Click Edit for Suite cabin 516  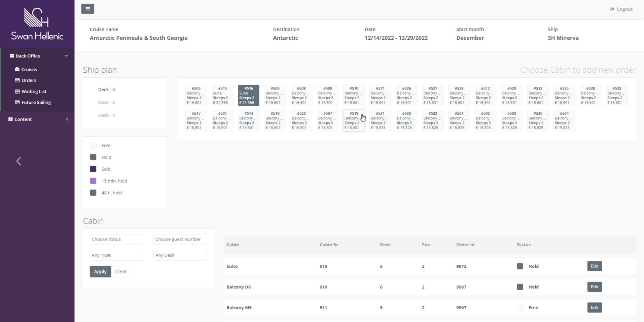pyautogui.click(x=594, y=266)
